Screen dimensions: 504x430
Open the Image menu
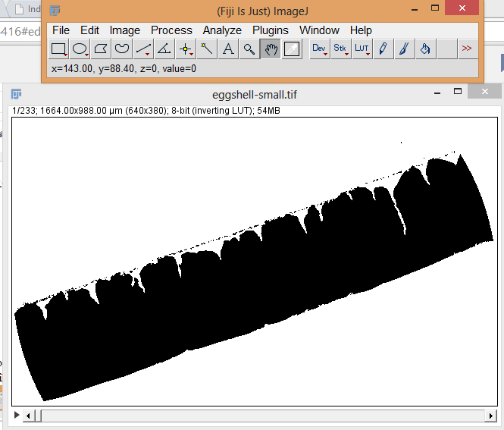(125, 30)
